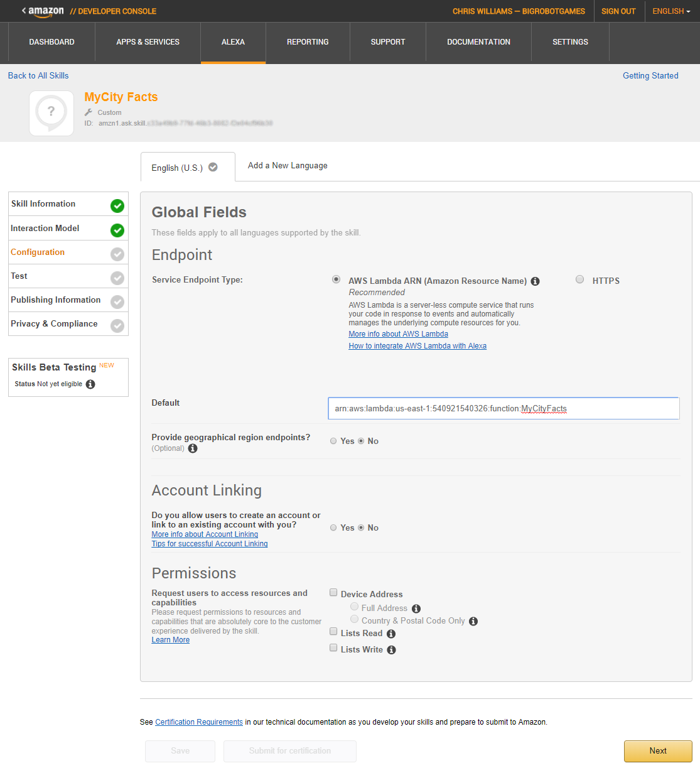
Task: Open the Apps & Services menu
Action: pyautogui.click(x=148, y=42)
